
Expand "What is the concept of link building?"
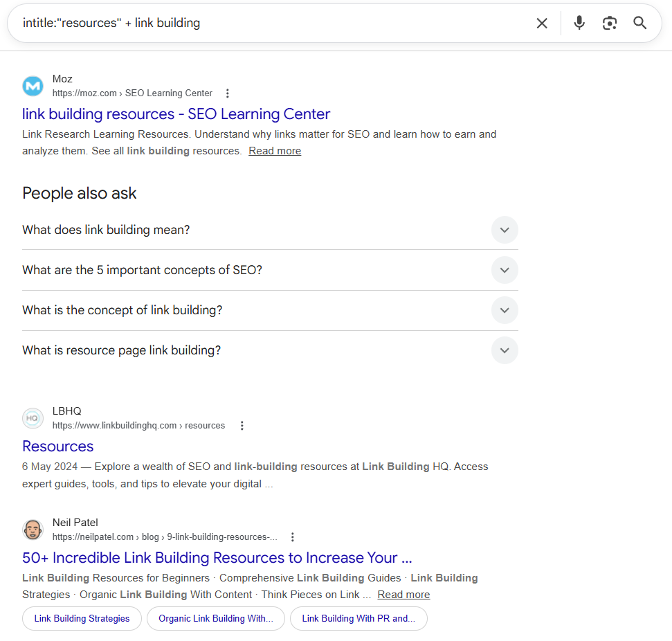click(505, 310)
